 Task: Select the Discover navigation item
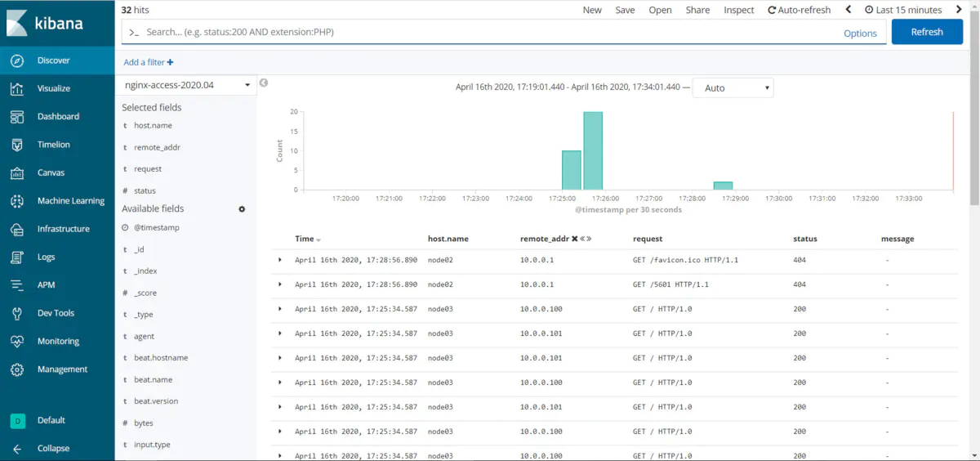click(57, 60)
